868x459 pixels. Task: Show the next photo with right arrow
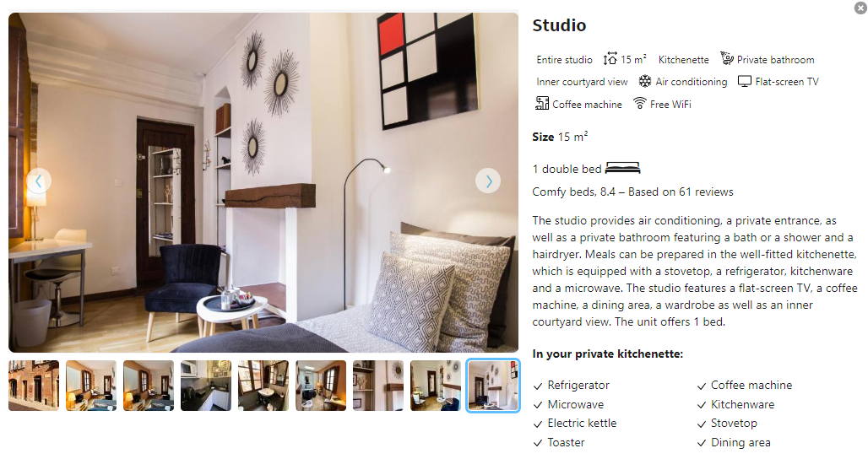488,181
